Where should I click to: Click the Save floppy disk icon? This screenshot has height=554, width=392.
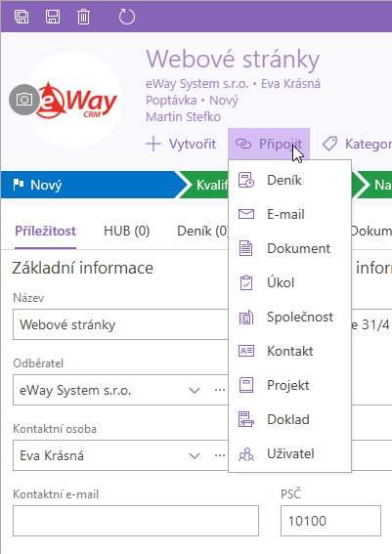click(x=53, y=17)
